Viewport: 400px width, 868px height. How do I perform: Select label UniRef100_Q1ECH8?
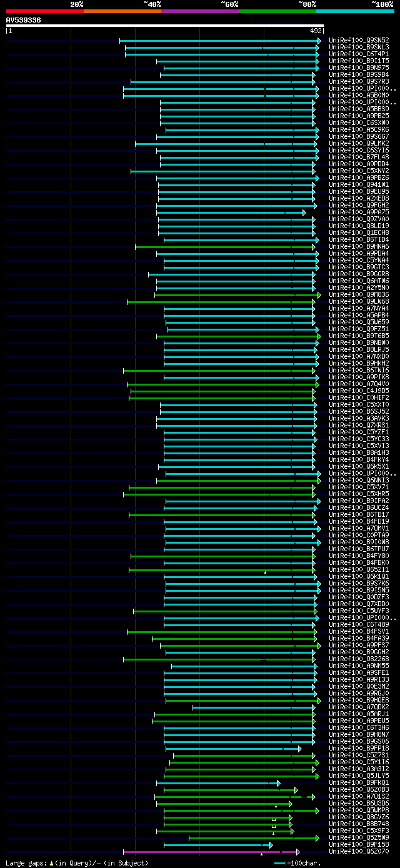point(359,232)
